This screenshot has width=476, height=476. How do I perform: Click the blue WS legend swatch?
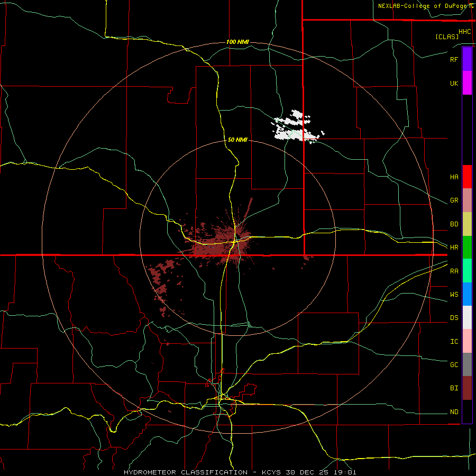coord(467,294)
